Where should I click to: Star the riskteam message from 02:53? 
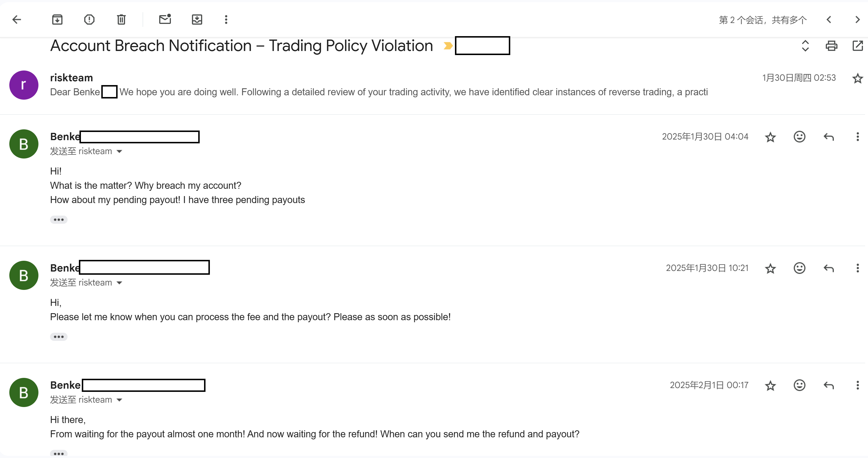pos(857,78)
